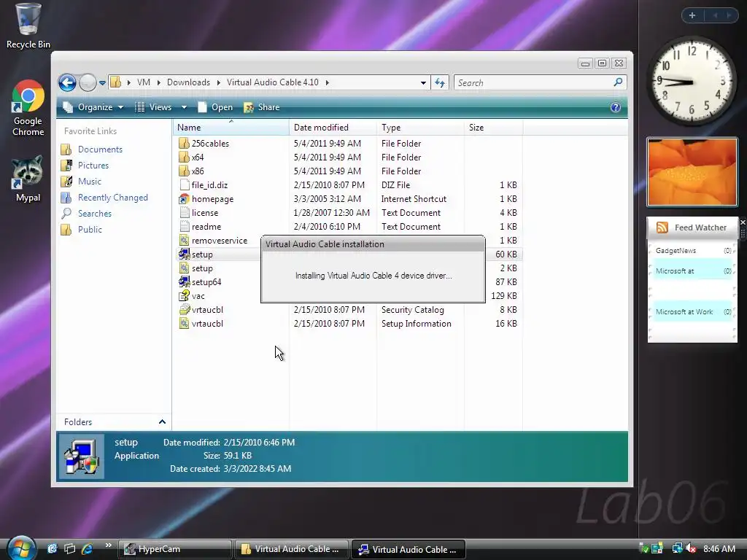Sort by the Name column header
The width and height of the screenshot is (747, 560).
[x=231, y=127]
